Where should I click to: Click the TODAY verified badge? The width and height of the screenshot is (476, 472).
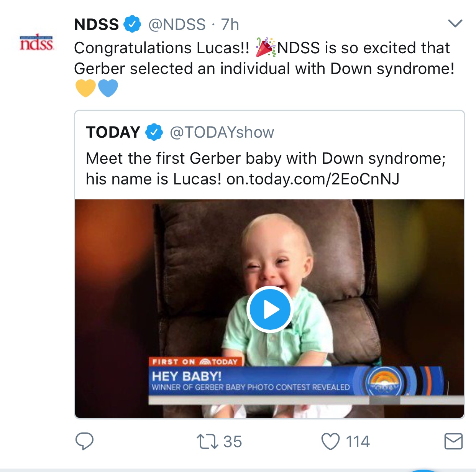point(154,132)
